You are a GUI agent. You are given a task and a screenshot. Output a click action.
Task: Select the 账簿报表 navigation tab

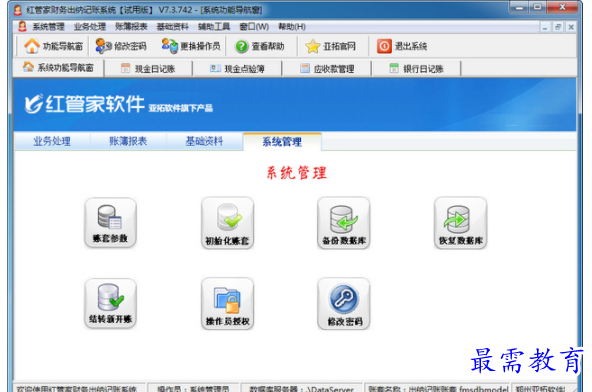(x=128, y=141)
